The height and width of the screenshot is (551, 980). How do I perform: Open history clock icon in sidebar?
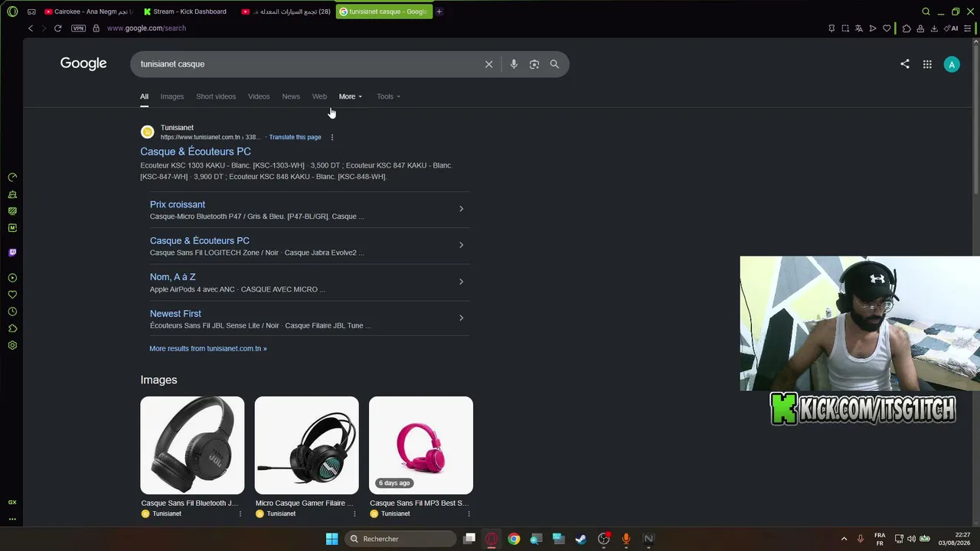12,311
